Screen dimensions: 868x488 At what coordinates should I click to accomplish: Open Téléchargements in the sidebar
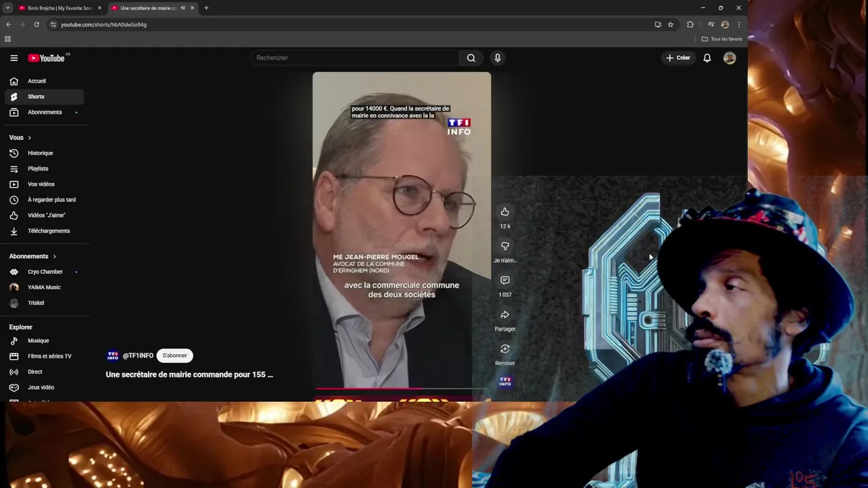point(44,231)
